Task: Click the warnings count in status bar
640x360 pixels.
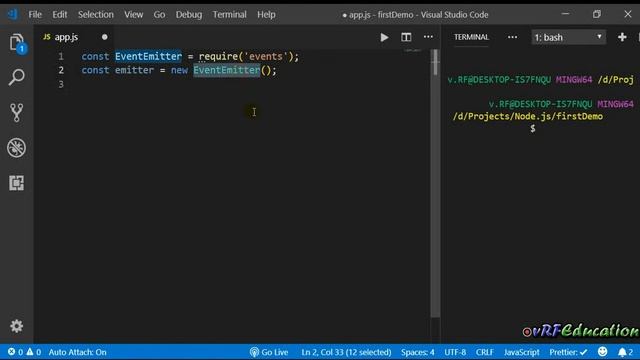Action: (x=34, y=352)
